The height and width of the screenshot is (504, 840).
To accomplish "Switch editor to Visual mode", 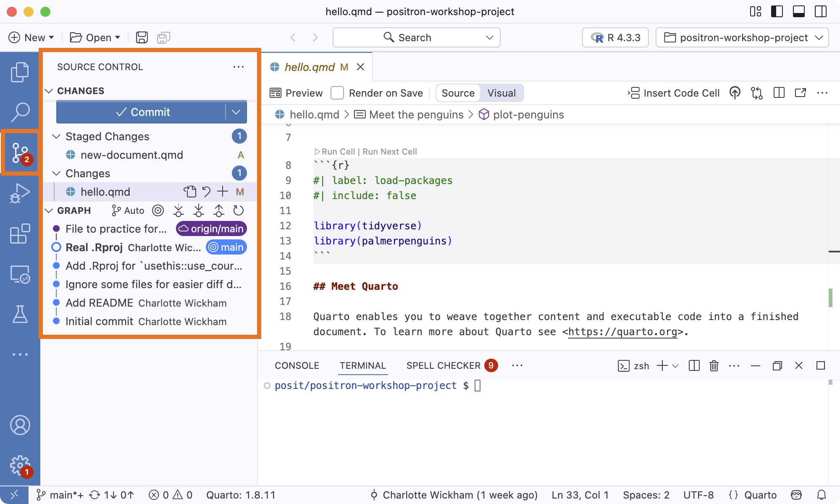I will pos(501,93).
